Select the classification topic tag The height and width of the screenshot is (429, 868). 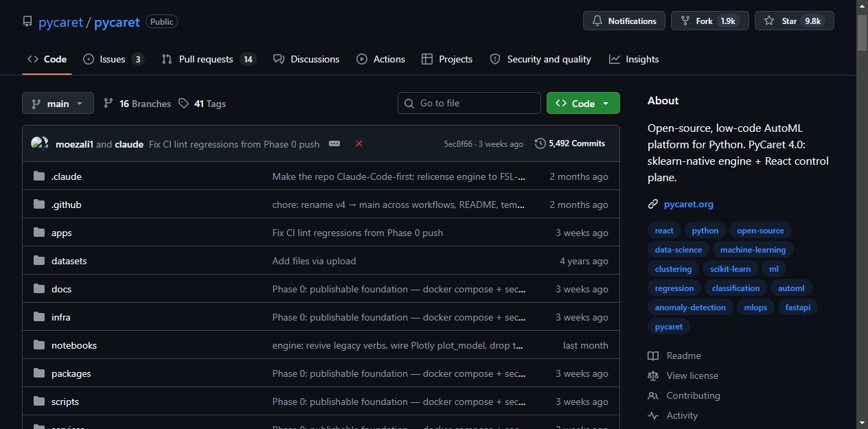[x=735, y=288]
